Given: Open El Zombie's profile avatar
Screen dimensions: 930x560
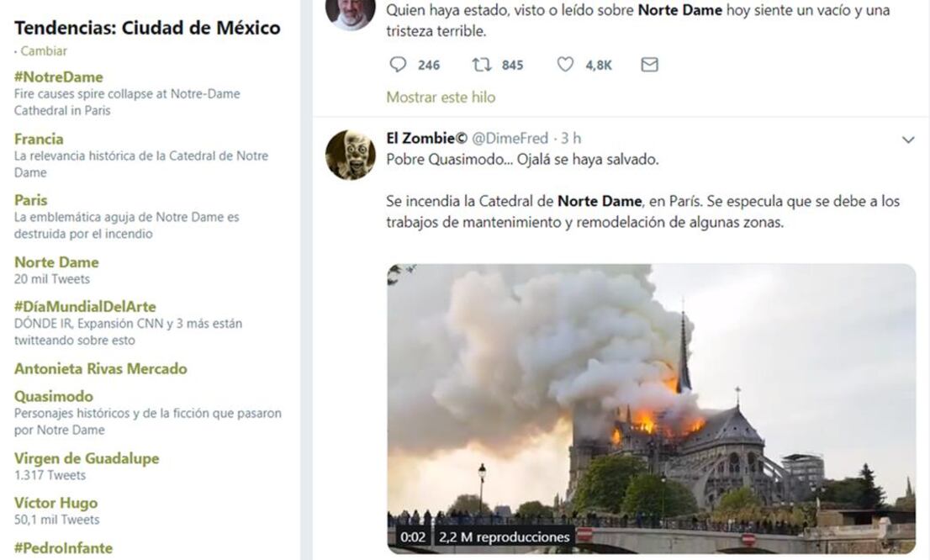Looking at the screenshot, I should [351, 155].
